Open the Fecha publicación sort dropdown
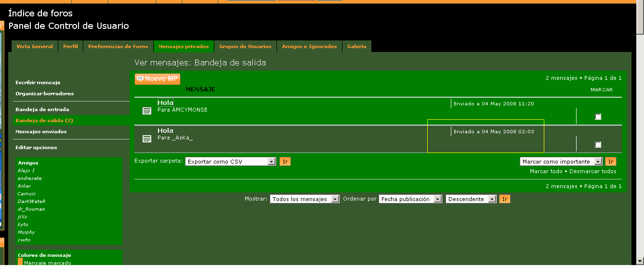Image resolution: width=644 pixels, height=266 pixels. point(410,199)
